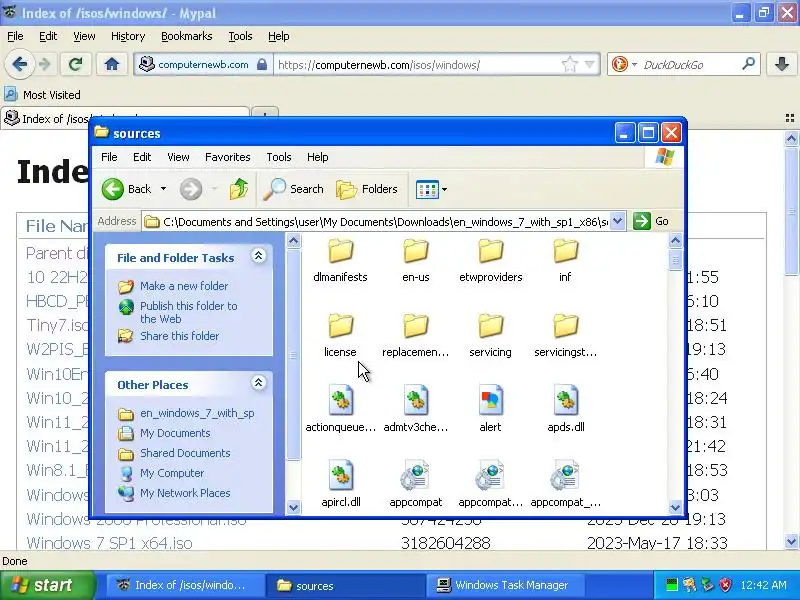
Task: Click Explorer Back button
Action: [127, 189]
